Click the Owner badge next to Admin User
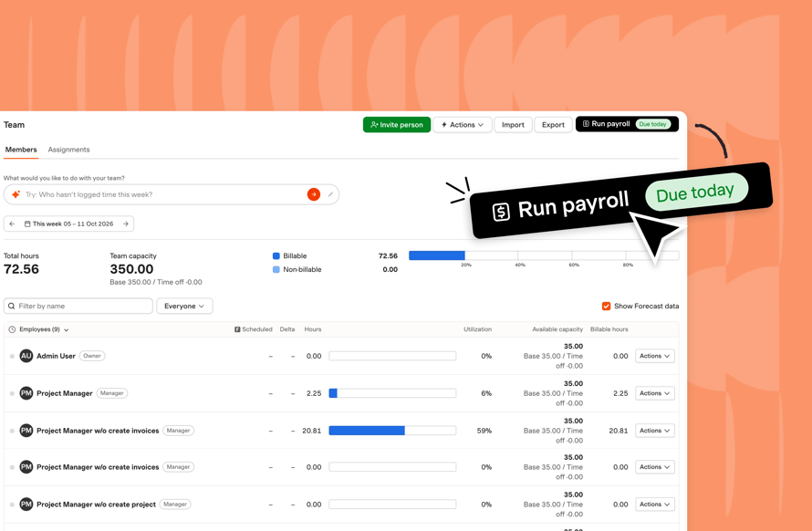Image resolution: width=812 pixels, height=531 pixels. 92,356
